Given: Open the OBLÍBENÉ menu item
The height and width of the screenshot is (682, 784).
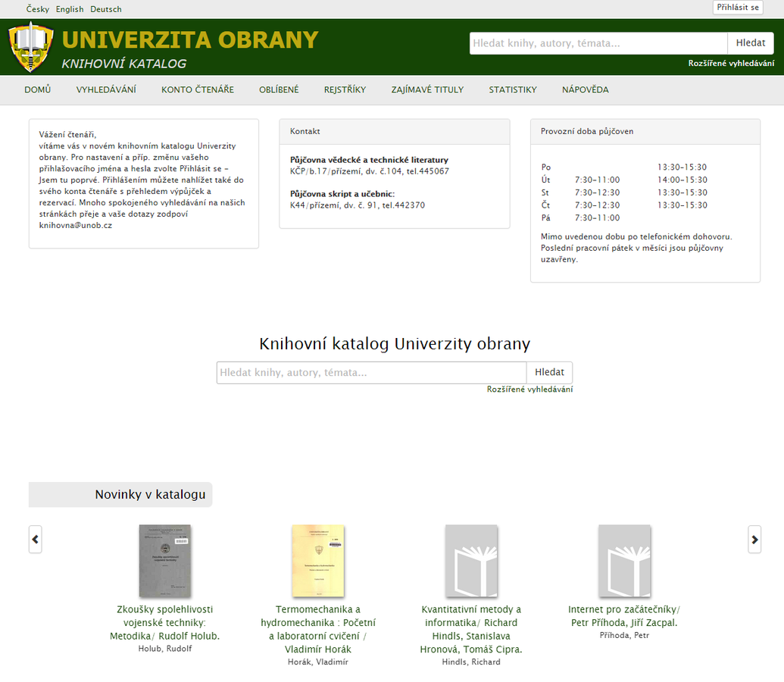Looking at the screenshot, I should point(279,89).
